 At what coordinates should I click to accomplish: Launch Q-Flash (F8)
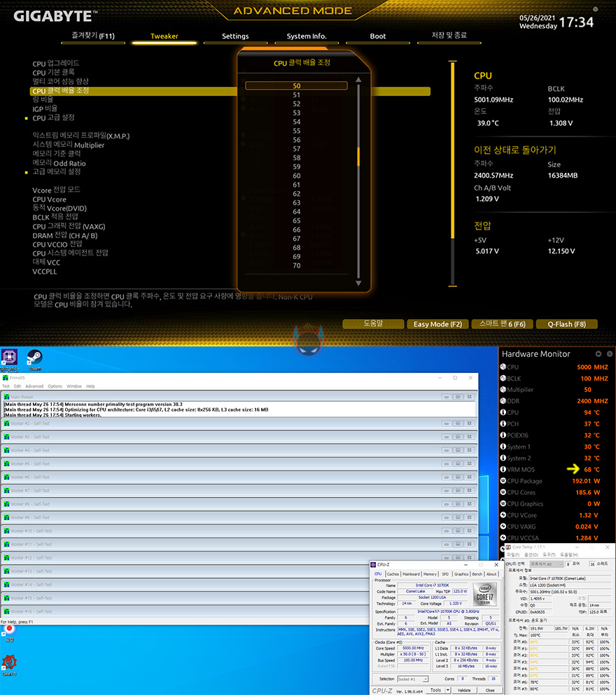point(567,324)
